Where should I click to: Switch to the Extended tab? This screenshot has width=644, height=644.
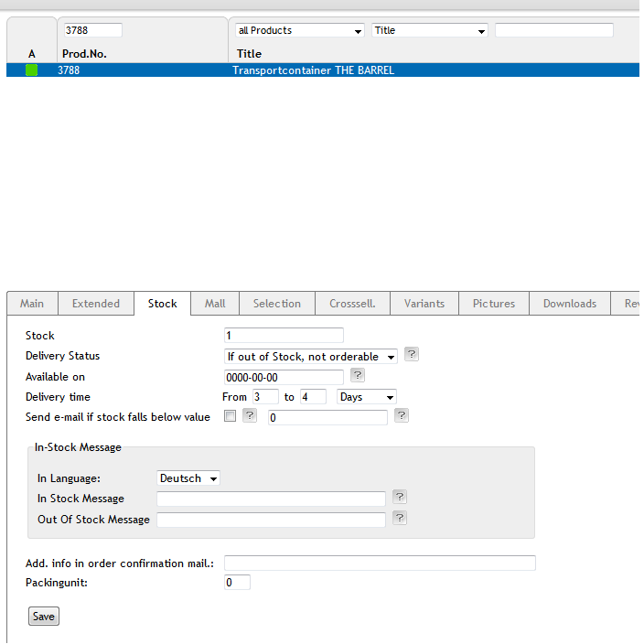[x=96, y=304]
